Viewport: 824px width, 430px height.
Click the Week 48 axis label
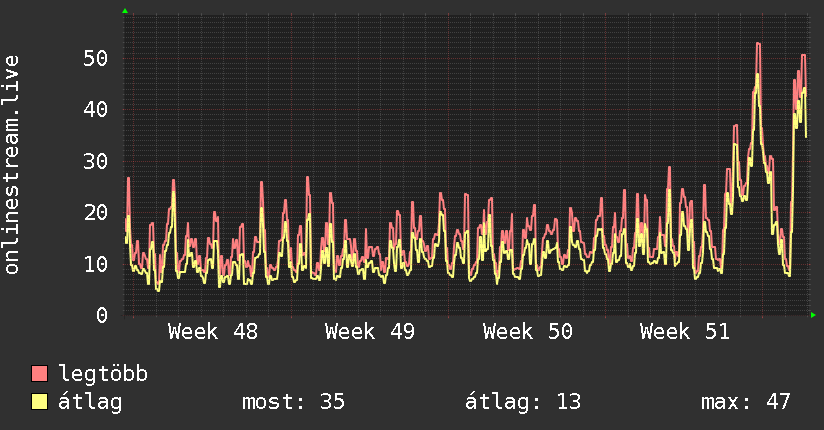coord(212,332)
